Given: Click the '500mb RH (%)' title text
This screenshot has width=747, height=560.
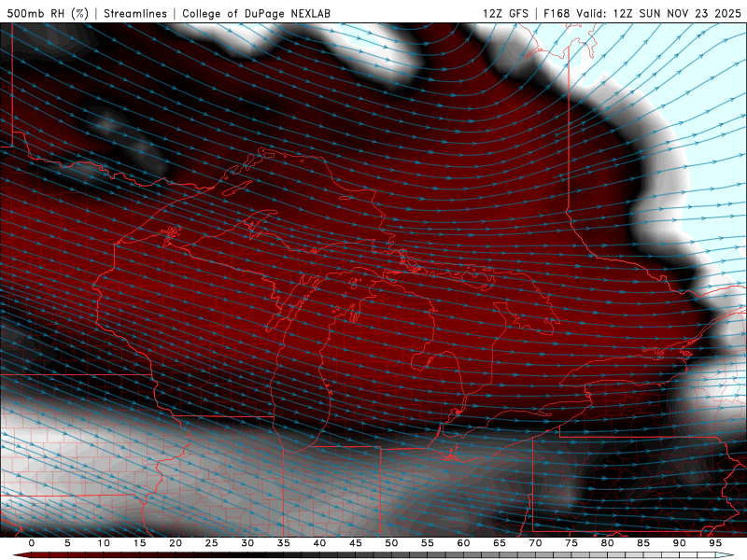Looking at the screenshot, I should coord(48,13).
